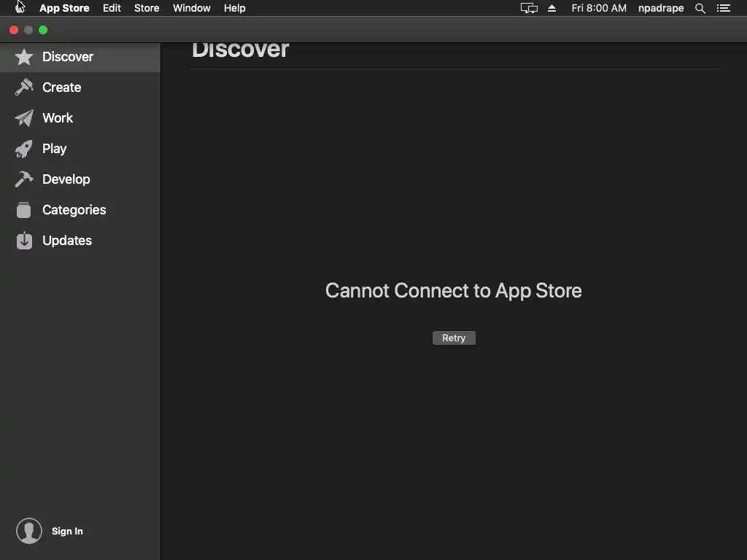
Task: Select the Create sidebar label
Action: 61,87
